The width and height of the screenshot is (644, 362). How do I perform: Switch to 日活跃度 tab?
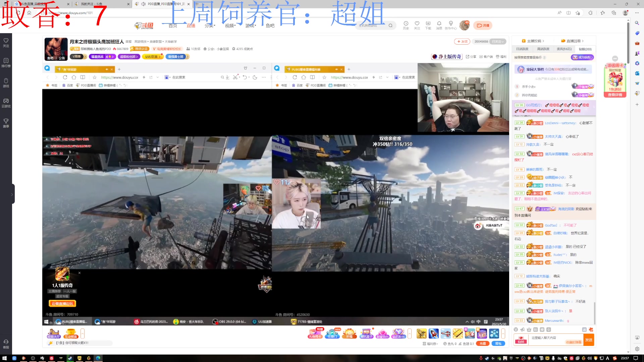coord(522,49)
